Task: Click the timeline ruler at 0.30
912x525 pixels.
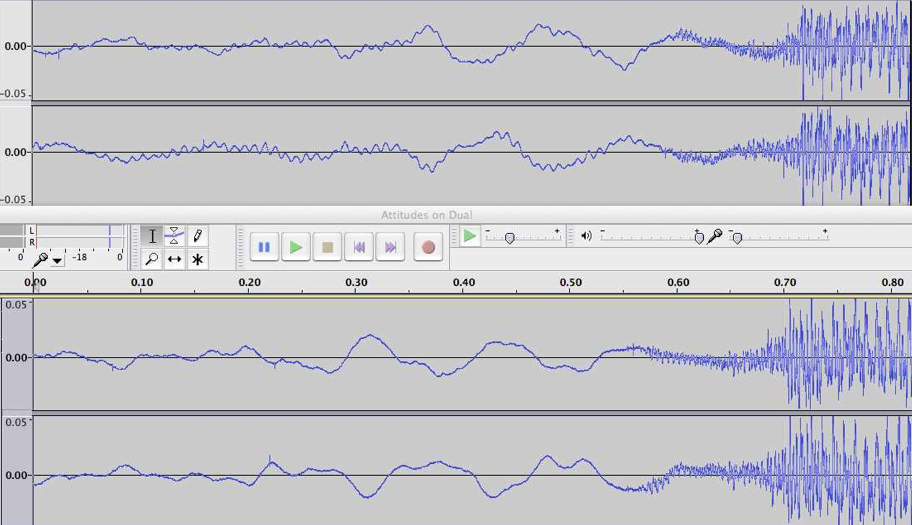Action: click(357, 283)
